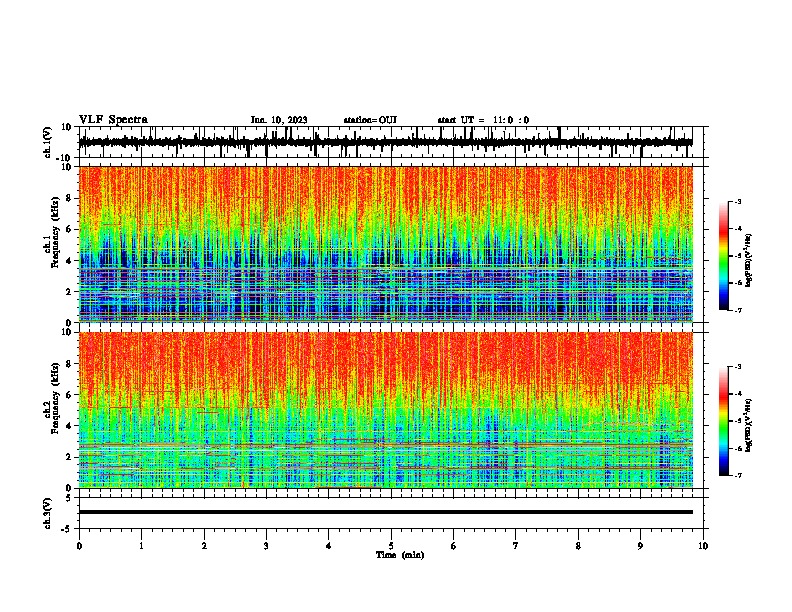
Task: Click the time axis tick label 5
Action: click(x=391, y=546)
